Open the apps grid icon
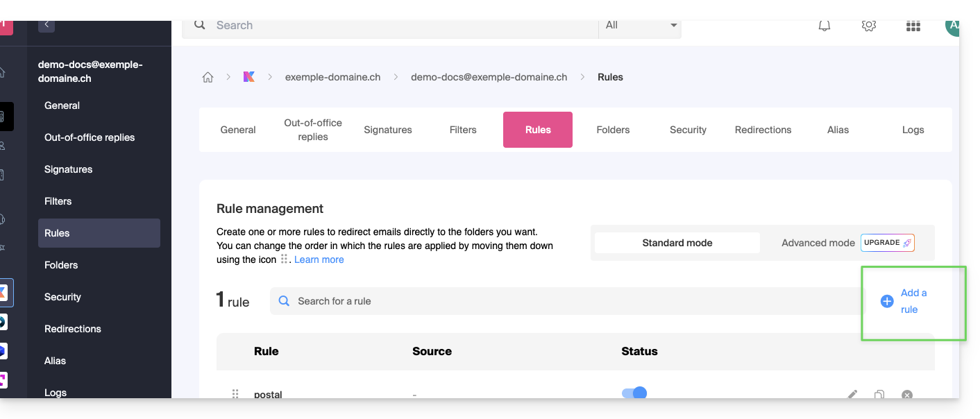Image resolution: width=980 pixels, height=419 pixels. [913, 26]
